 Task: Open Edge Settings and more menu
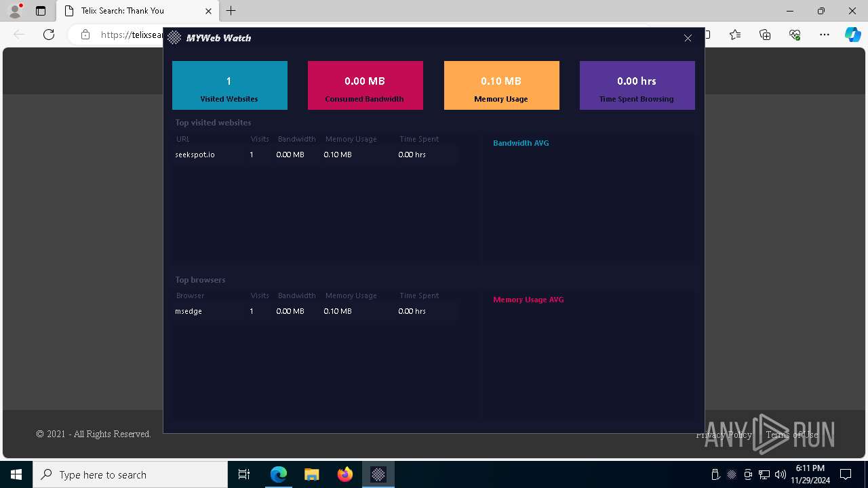pos(825,35)
